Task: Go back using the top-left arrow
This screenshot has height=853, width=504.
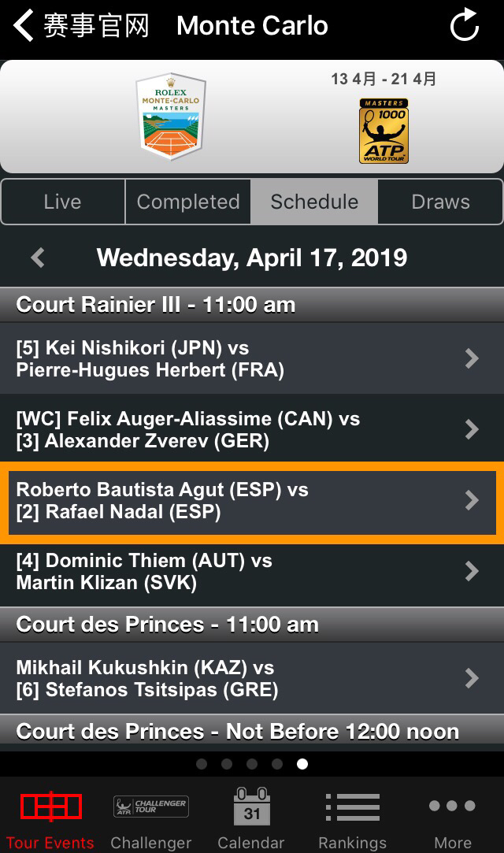Action: [24, 25]
